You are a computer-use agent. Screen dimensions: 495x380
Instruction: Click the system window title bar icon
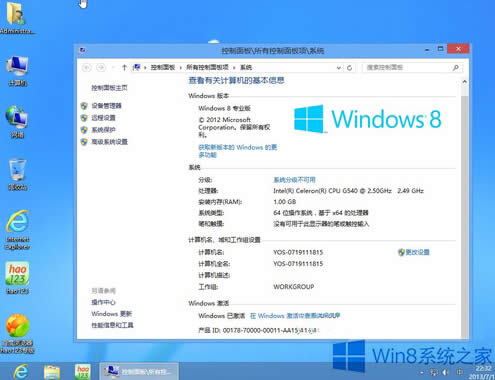point(82,51)
